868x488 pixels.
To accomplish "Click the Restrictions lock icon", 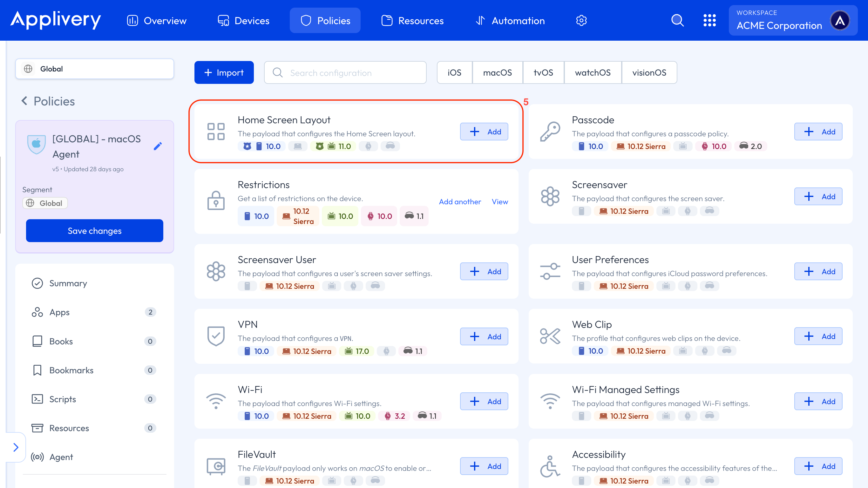I will pos(216,200).
